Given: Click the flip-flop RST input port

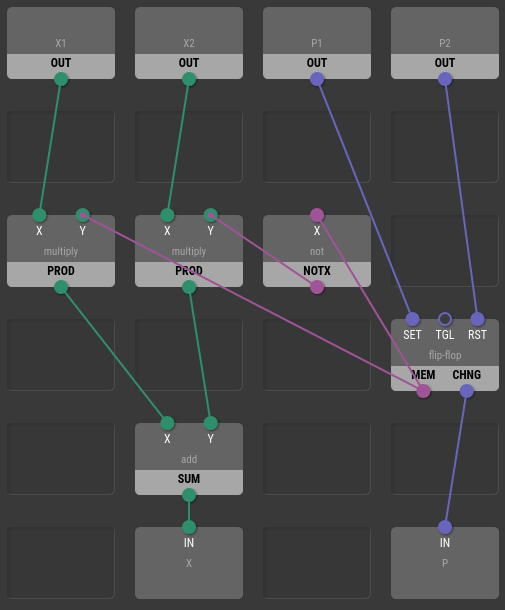Looking at the screenshot, I should click(x=477, y=319).
